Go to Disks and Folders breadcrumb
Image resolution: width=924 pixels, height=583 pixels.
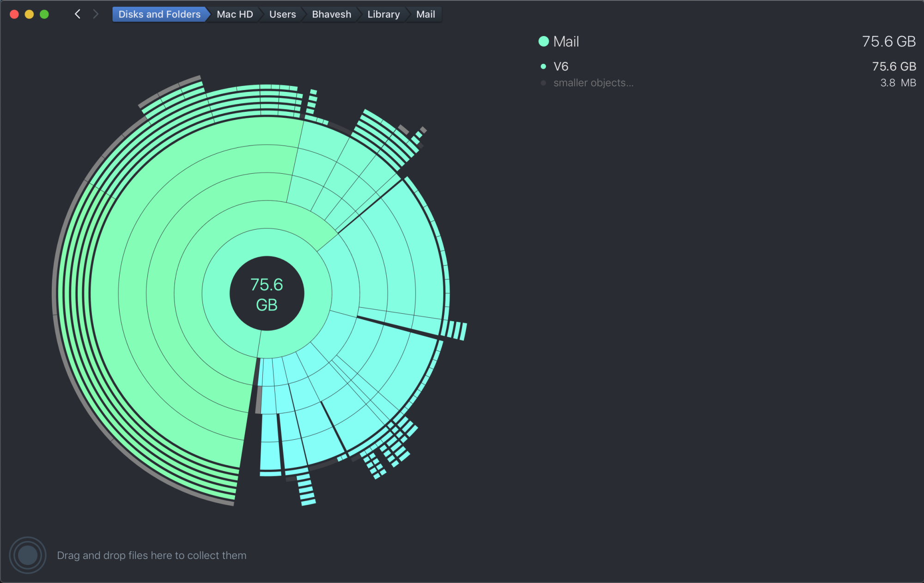pyautogui.click(x=159, y=14)
